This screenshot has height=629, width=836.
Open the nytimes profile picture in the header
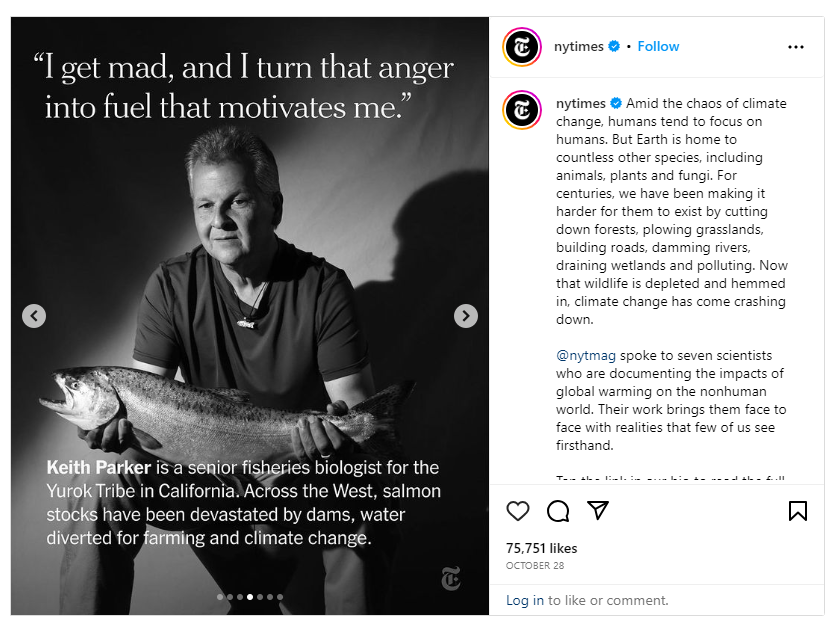521,47
